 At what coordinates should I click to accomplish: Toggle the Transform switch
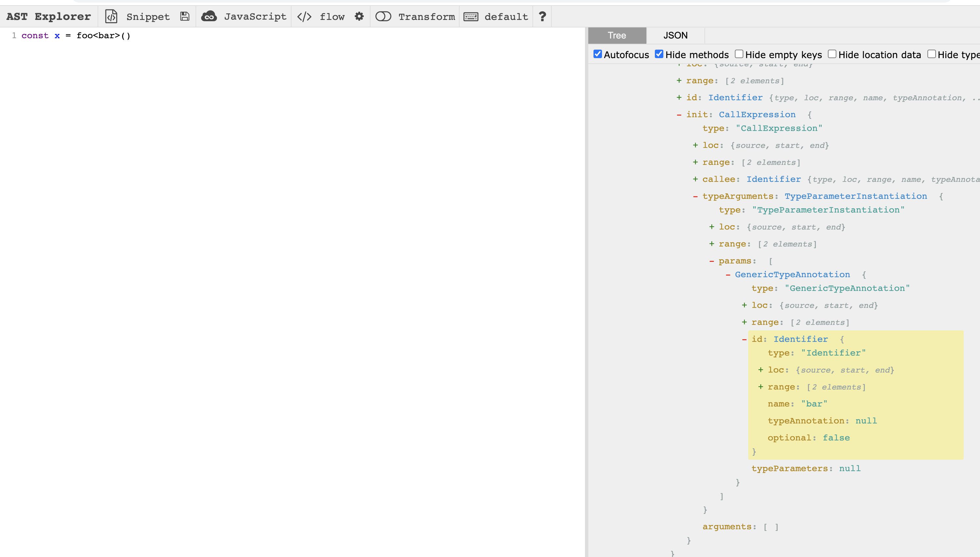click(x=383, y=16)
